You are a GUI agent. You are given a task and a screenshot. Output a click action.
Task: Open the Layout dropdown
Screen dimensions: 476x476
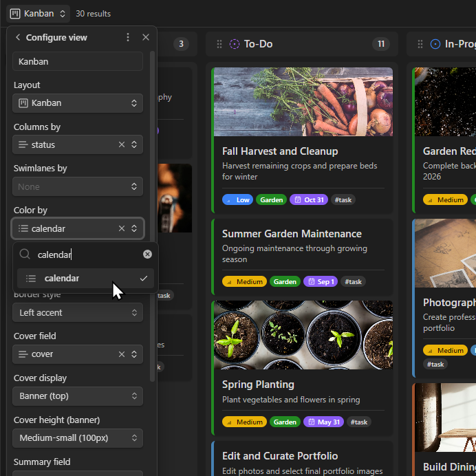78,103
